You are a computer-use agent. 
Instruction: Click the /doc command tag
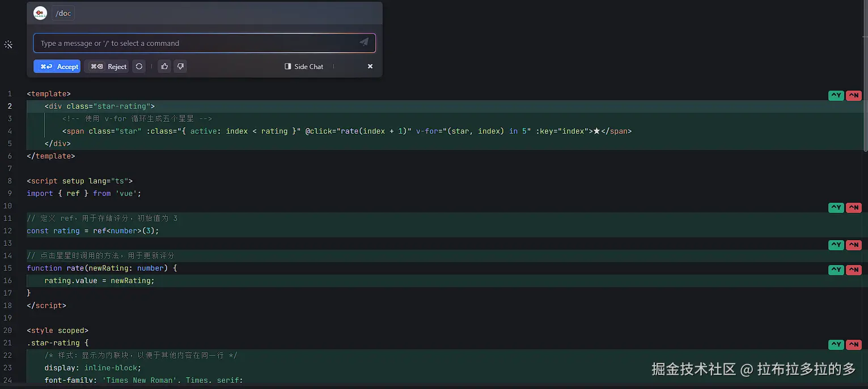click(63, 13)
